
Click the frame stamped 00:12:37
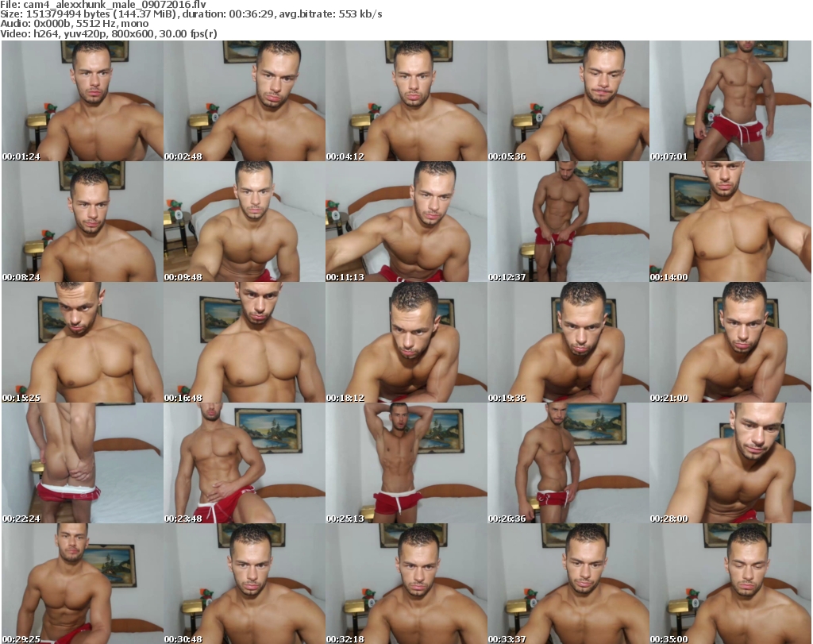click(568, 222)
